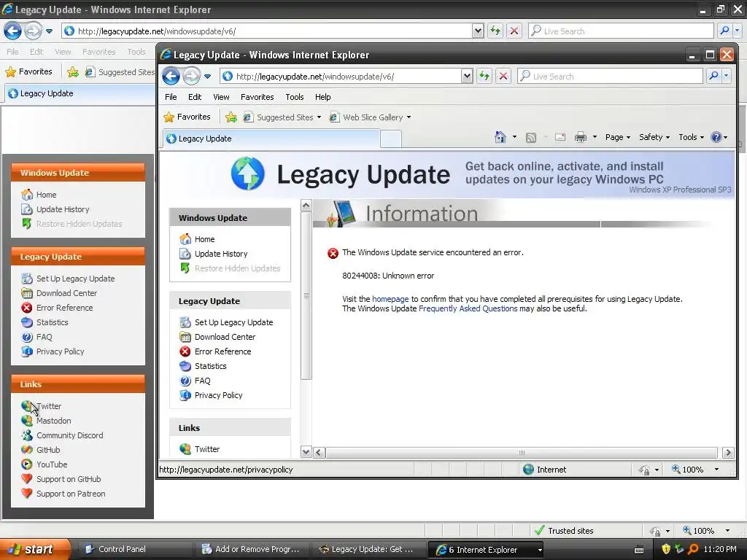
Task: Click Back button in background IE window
Action: point(13,31)
